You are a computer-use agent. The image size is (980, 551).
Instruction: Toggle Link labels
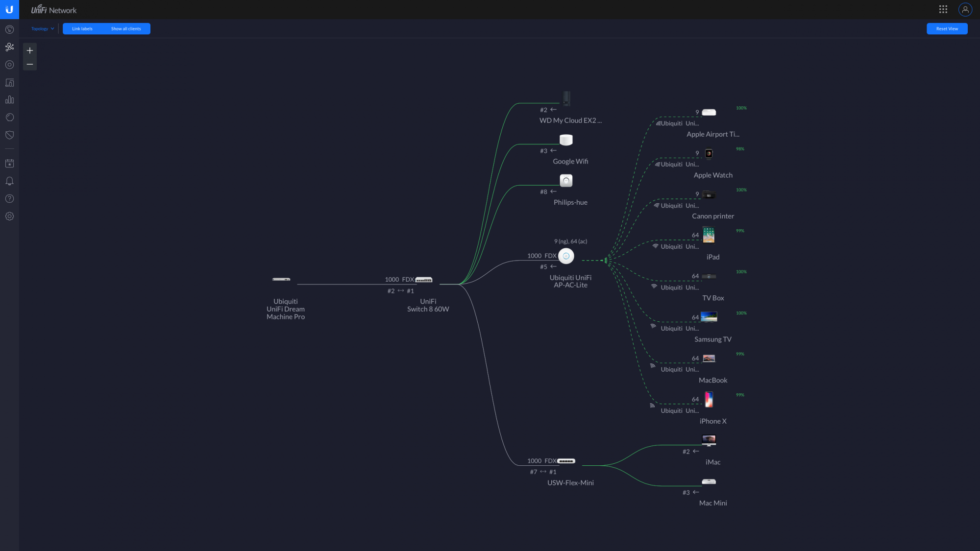click(x=82, y=29)
